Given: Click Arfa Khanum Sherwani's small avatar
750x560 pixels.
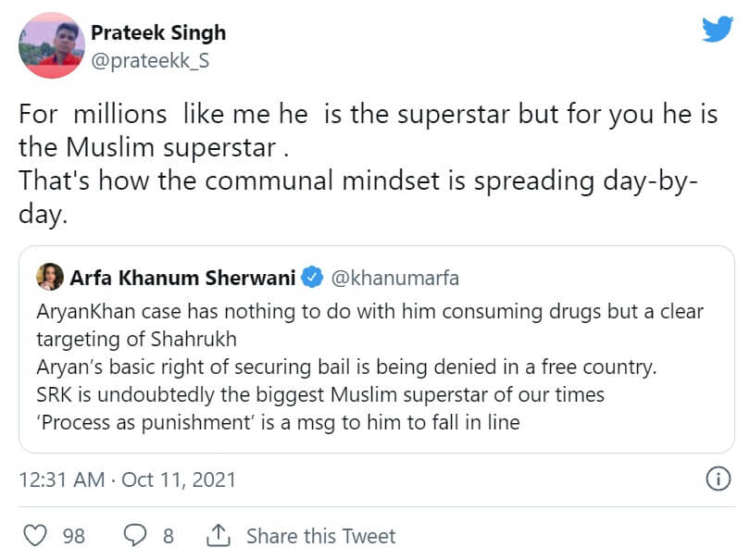Looking at the screenshot, I should coord(48,277).
